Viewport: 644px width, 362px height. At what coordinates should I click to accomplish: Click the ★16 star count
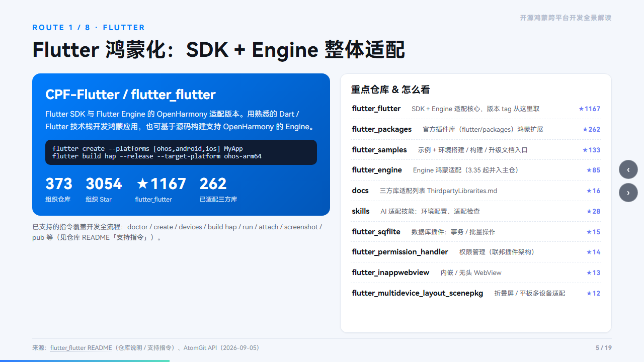[593, 191]
